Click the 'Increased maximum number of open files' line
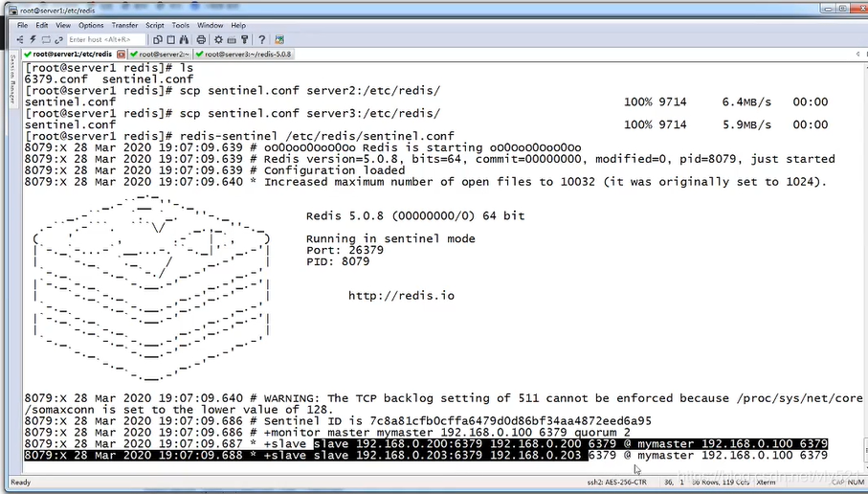 point(426,182)
